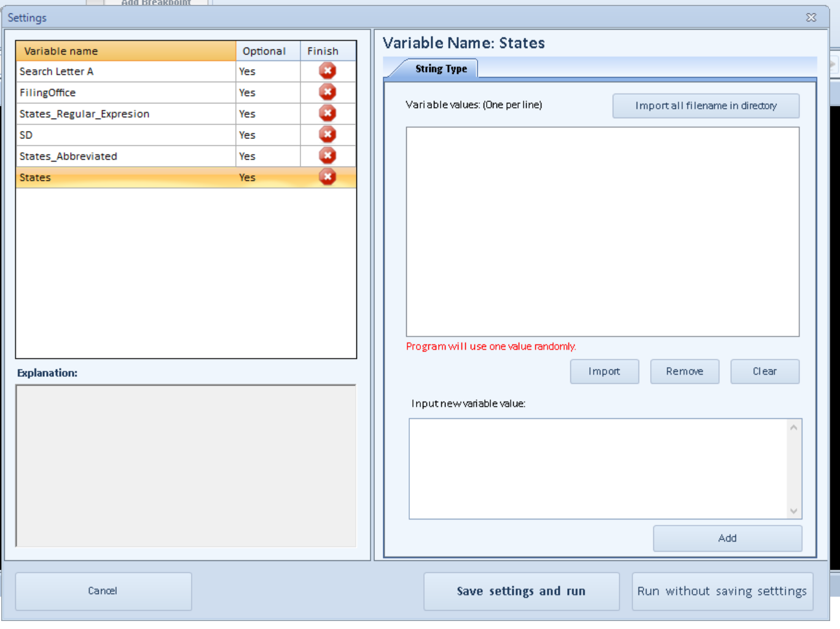Click Save settings and run
The height and width of the screenshot is (629, 840).
tap(521, 591)
